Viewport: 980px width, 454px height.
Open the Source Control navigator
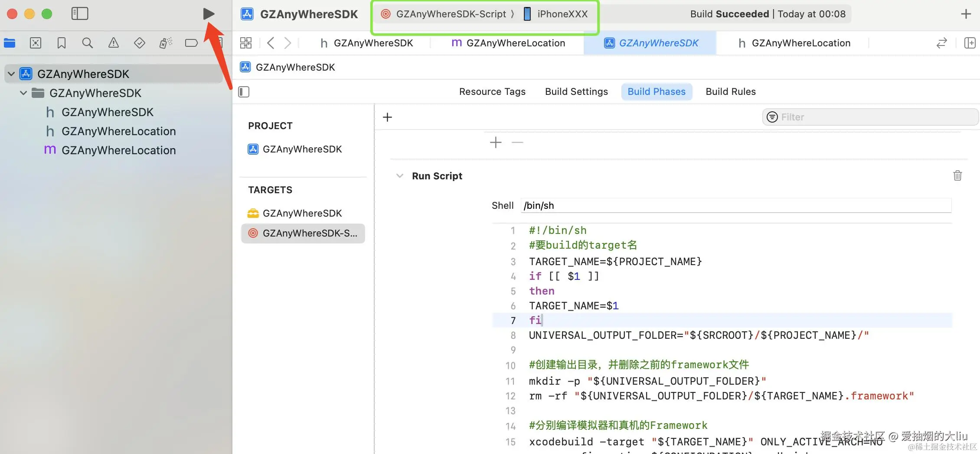[36, 43]
